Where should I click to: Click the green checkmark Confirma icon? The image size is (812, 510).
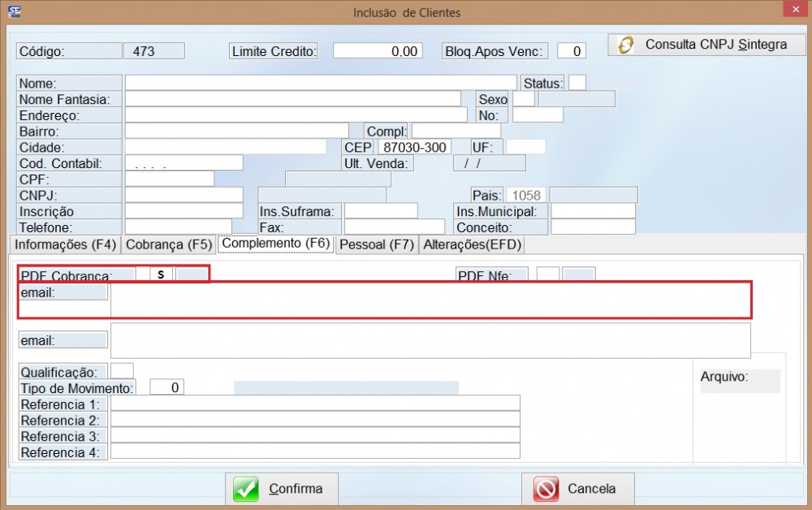pos(247,489)
